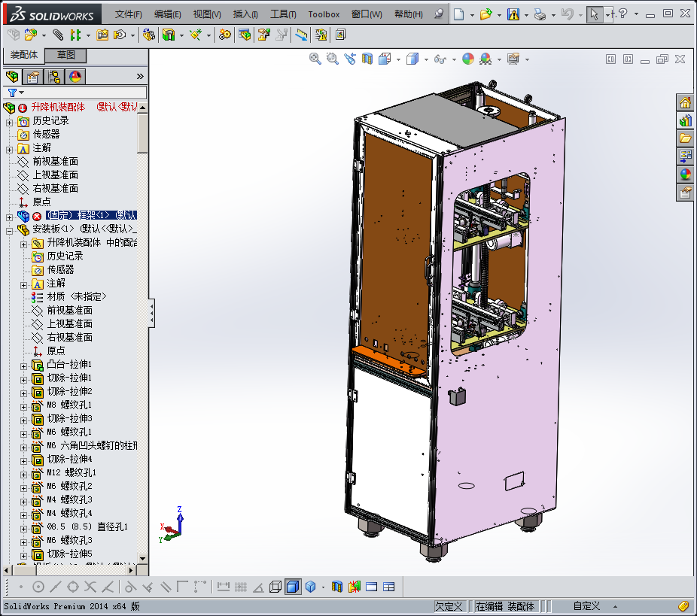
Task: Expand the M8 螺纹孔1 feature
Action: coord(23,407)
